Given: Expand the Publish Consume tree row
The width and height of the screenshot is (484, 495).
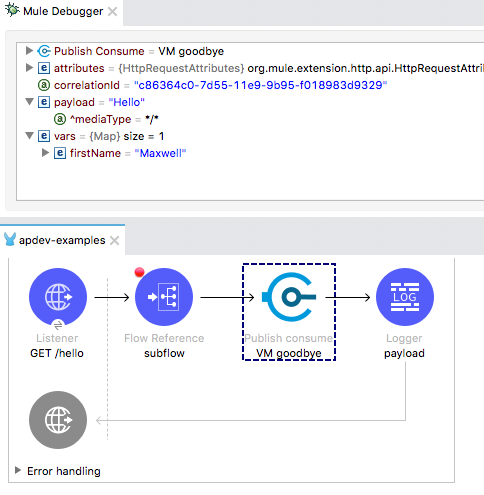Looking at the screenshot, I should [29, 51].
